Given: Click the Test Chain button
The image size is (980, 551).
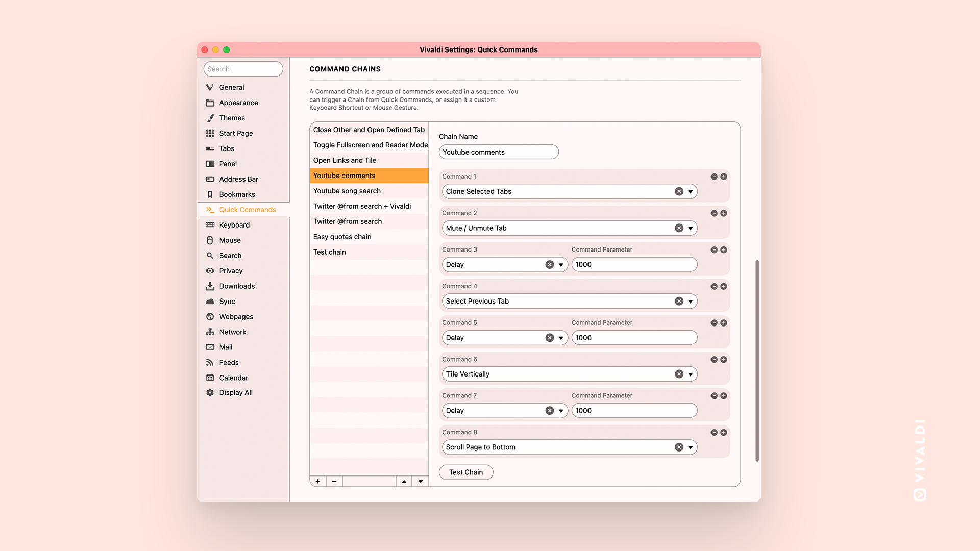Looking at the screenshot, I should click(466, 472).
